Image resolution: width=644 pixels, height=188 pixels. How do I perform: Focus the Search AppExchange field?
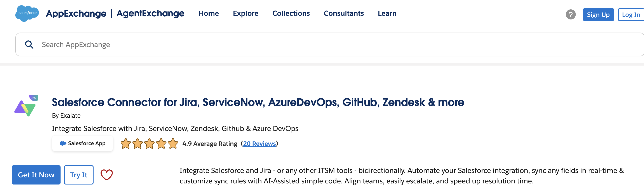329,45
